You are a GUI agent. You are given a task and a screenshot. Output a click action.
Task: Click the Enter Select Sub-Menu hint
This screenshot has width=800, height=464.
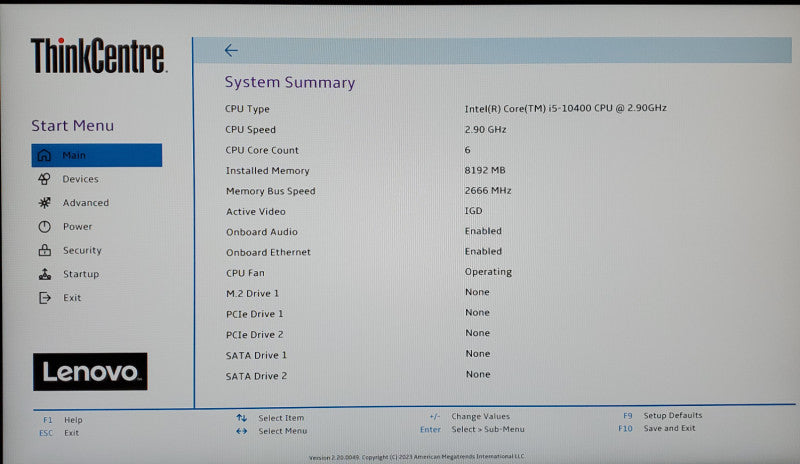pos(472,429)
